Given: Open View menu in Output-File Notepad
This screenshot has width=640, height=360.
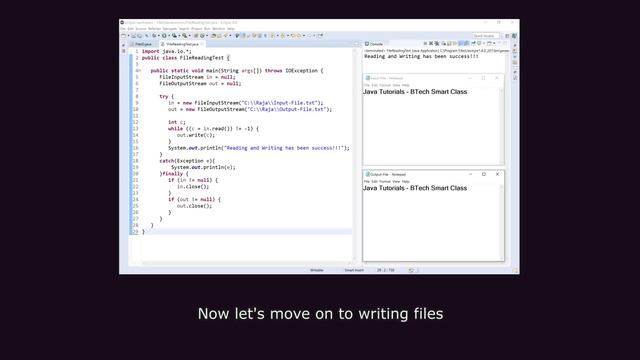Looking at the screenshot, I should point(396,181).
